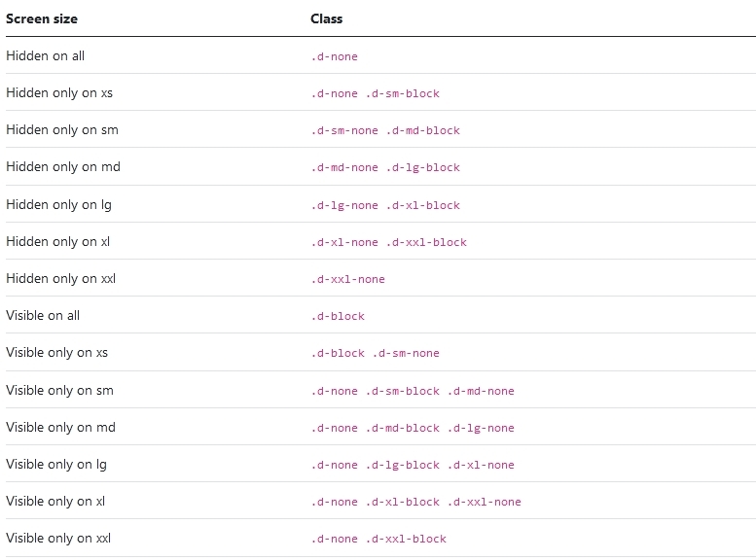Image resolution: width=756 pixels, height=560 pixels.
Task: Click the "Hidden only on md" cell
Action: tap(63, 167)
